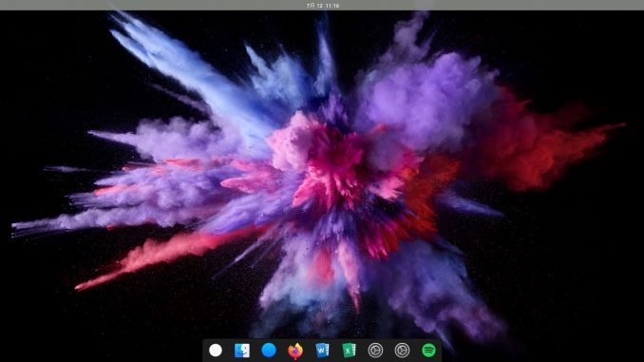Click the first gray circular settings icon
The height and width of the screenshot is (362, 644).
pyautogui.click(x=375, y=350)
